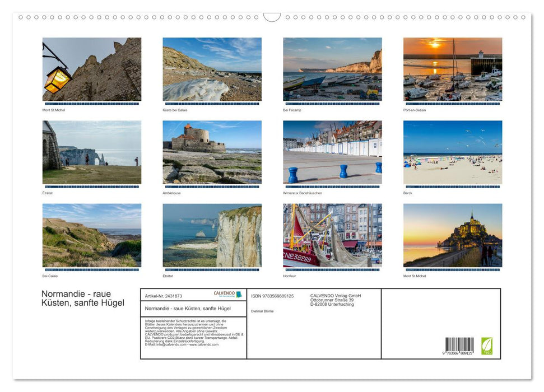Open the Étrétat chapel photo
Image resolution: width=544 pixels, height=392 pixels.
click(x=91, y=152)
